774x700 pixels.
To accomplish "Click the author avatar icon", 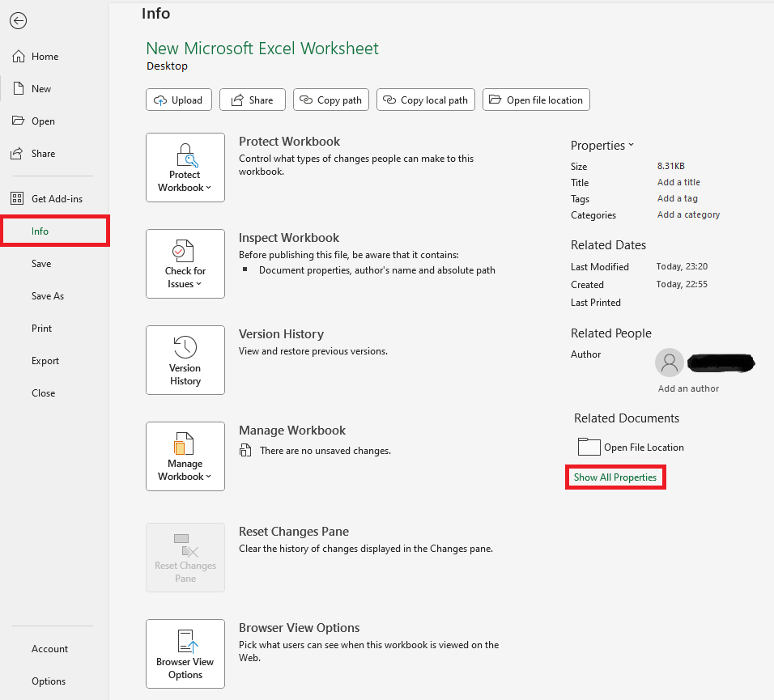I will pyautogui.click(x=669, y=363).
